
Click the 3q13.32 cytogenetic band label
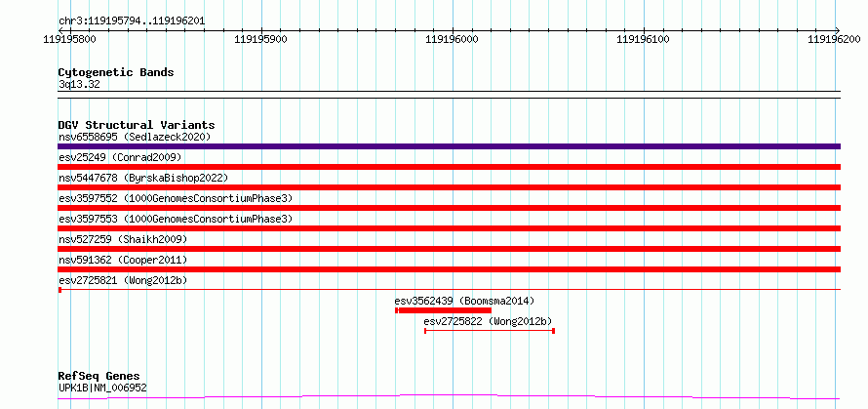point(79,85)
